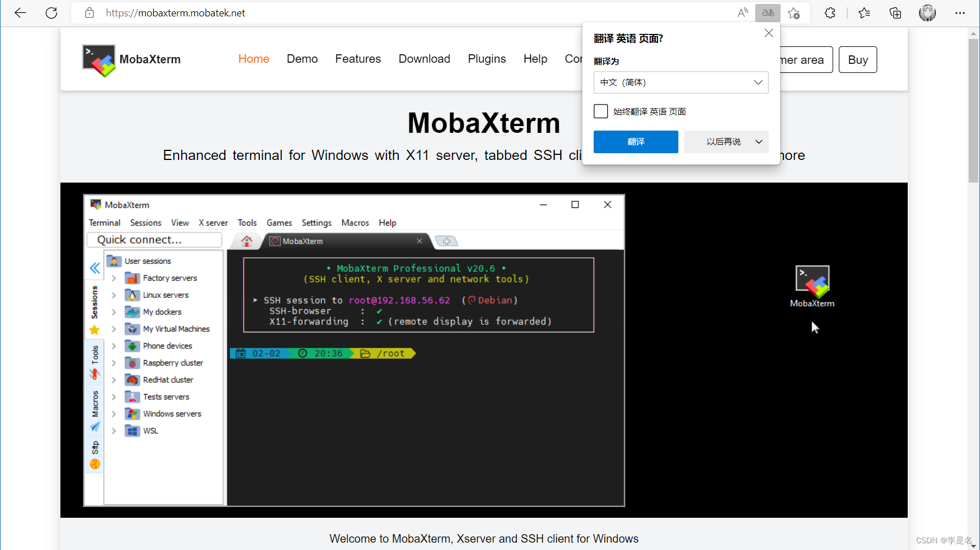Open the translate-to language dropdown
Viewport: 980px width, 550px height.
[681, 83]
